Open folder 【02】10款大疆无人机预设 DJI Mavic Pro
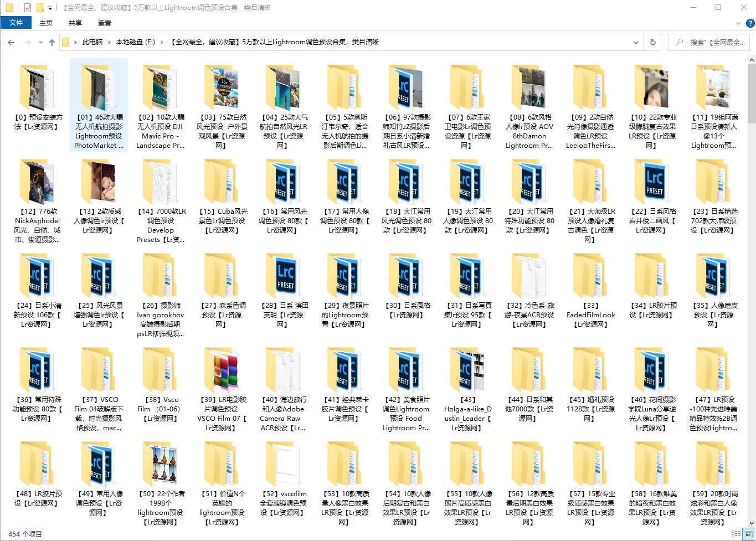 click(x=161, y=105)
